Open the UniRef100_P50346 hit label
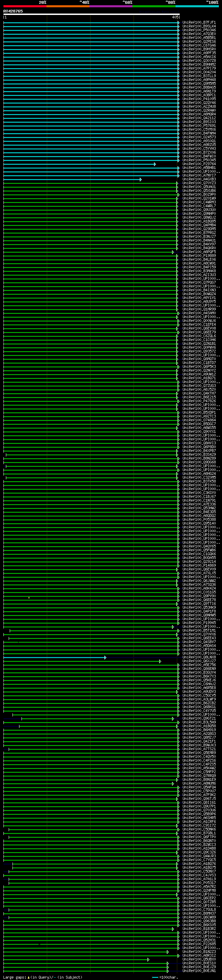 pyautogui.click(x=199, y=30)
